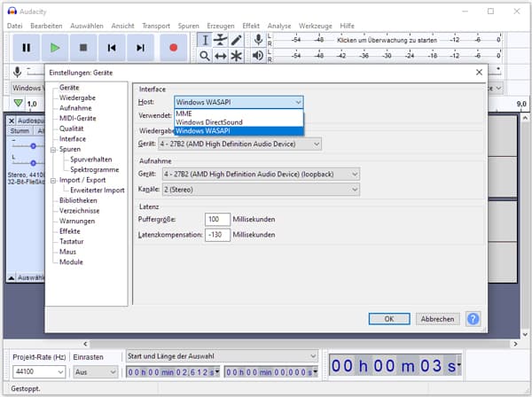Open Start und Länge der Auswahl dropdown
This screenshot has height=397, width=532.
pos(223,356)
